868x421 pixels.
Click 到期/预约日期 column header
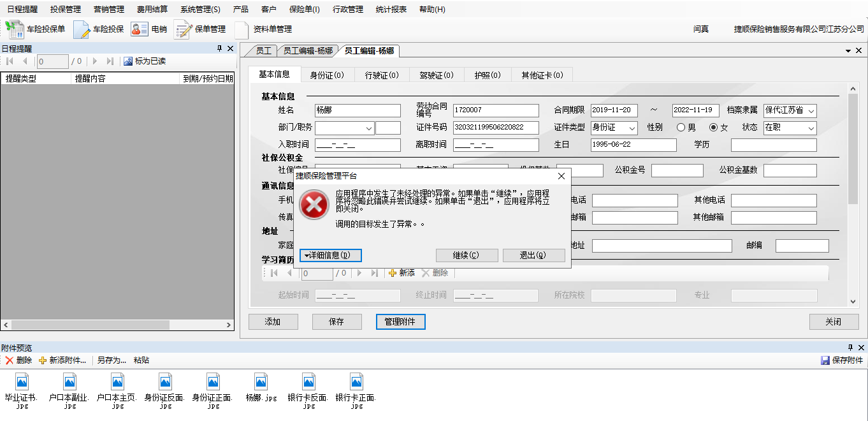tap(208, 78)
